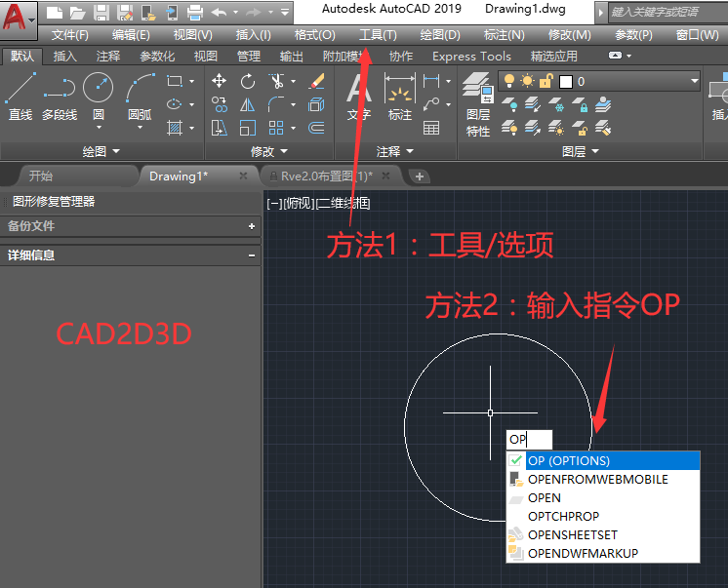This screenshot has height=588, width=728.
Task: Click the Hatch tool icon
Action: [175, 128]
